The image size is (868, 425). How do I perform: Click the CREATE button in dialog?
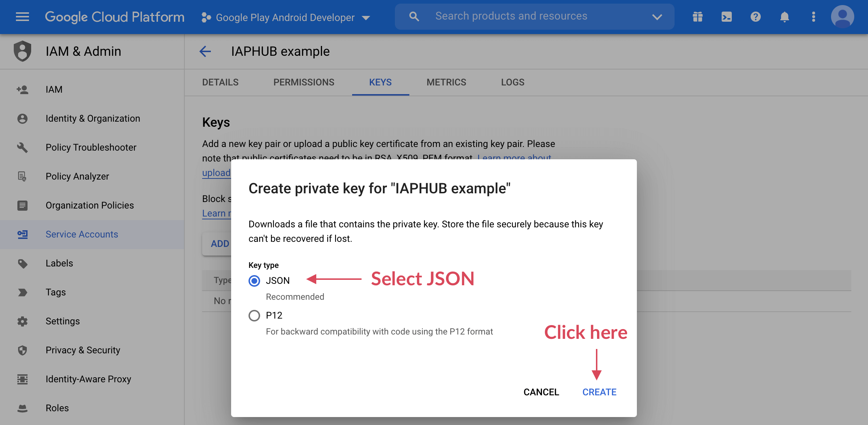(x=599, y=392)
